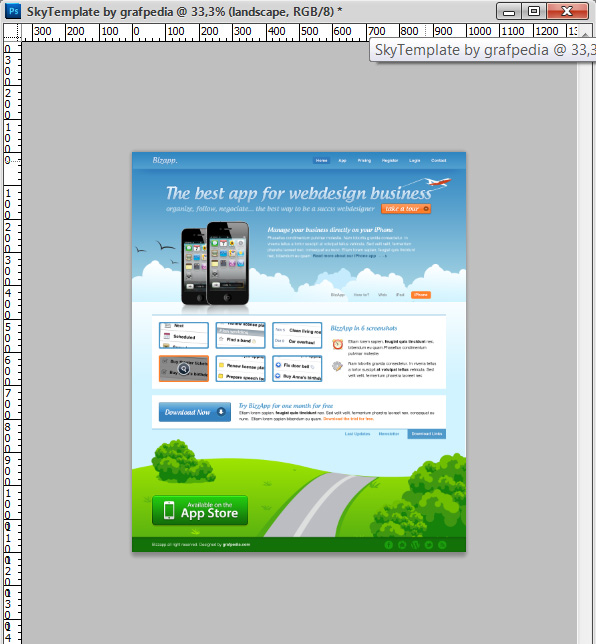Viewport: 596px width, 644px height.
Task: Open the 'Car overhaul' screenshot thumbnail
Action: [x=297, y=335]
